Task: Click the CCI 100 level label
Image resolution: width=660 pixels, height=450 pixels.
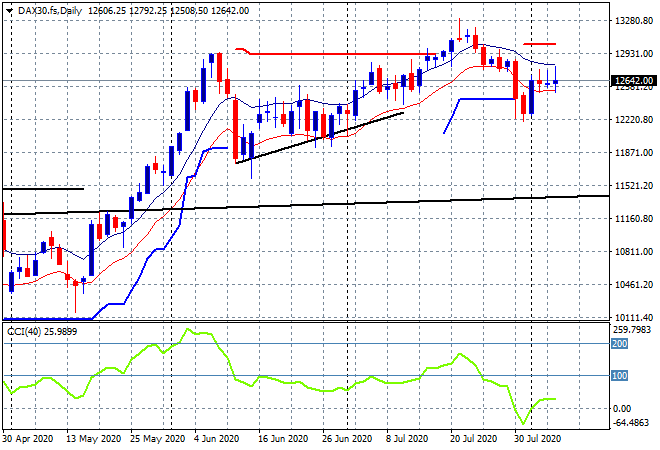Action: pos(620,375)
